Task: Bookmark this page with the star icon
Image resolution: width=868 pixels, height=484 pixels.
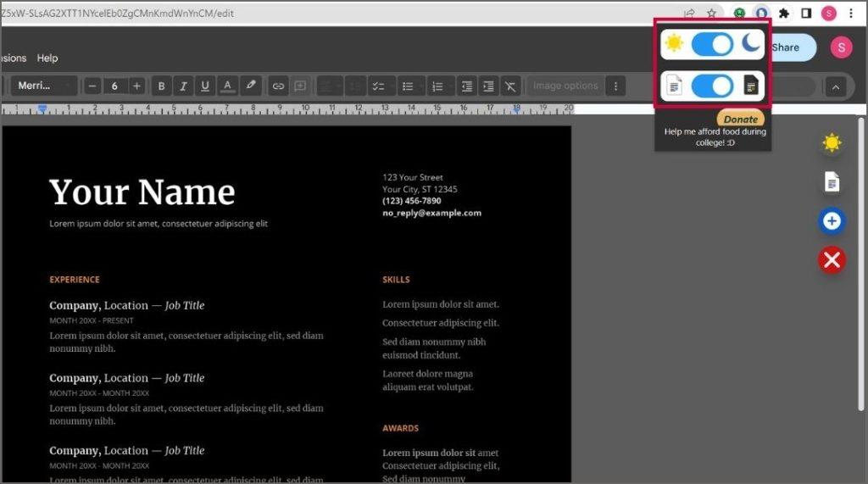Action: tap(711, 14)
